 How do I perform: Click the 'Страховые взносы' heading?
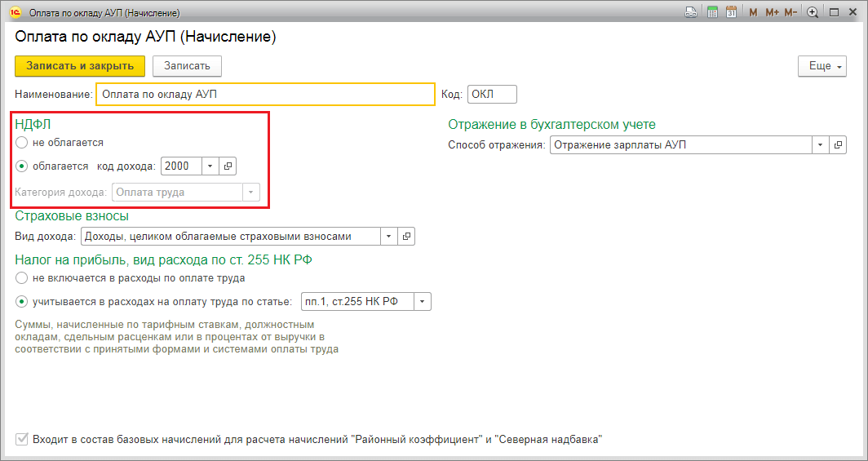click(72, 216)
